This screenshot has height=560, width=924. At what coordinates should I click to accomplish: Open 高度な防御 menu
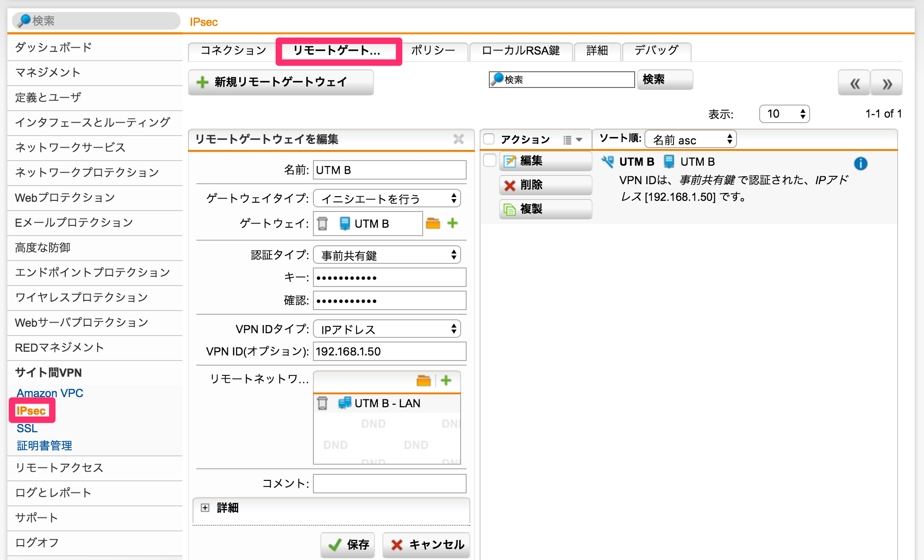point(95,248)
